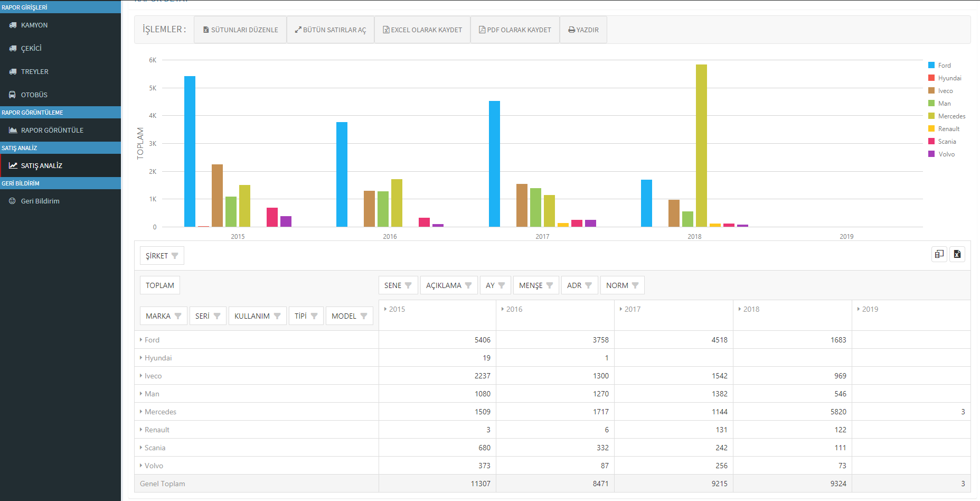This screenshot has width=980, height=501.
Task: Expand the Ford row in the pivot table
Action: (141, 340)
